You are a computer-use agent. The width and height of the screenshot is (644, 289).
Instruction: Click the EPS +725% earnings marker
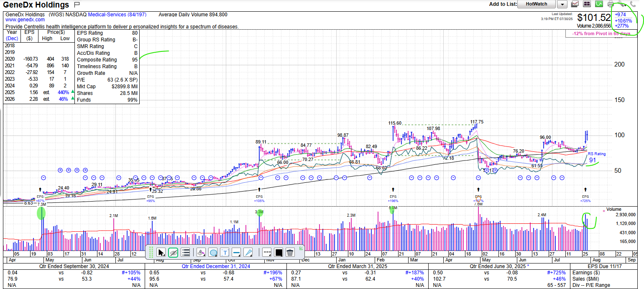coord(585,198)
